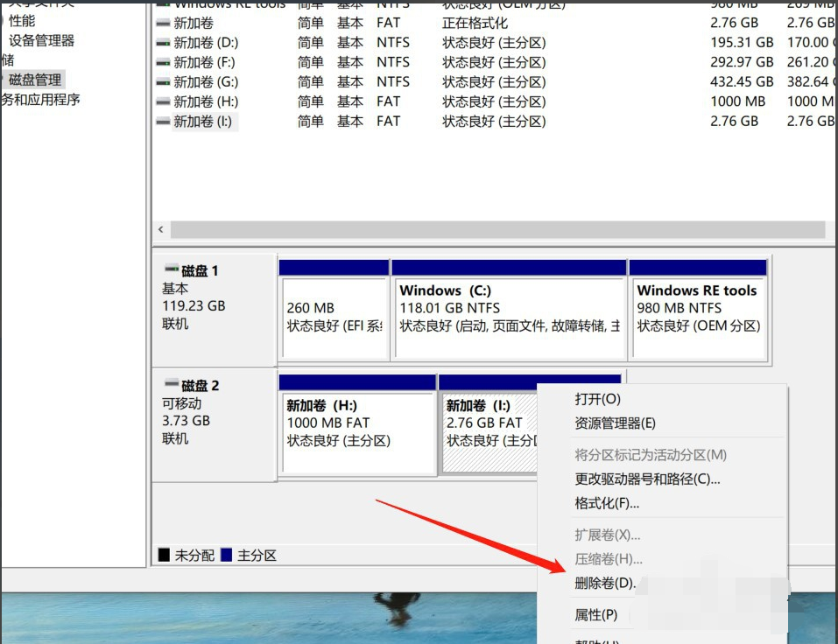
Task: Click the drive icon beside volume (H:) row
Action: 163,101
